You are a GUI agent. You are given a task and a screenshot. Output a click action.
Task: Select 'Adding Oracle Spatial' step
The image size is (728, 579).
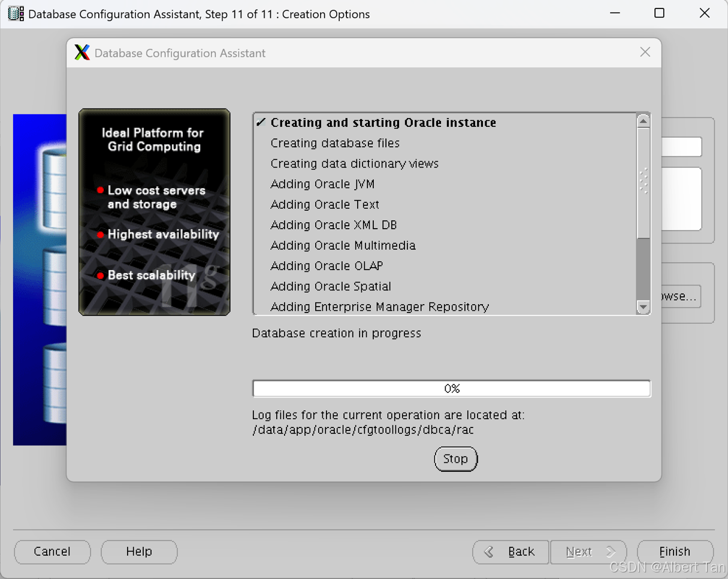331,286
